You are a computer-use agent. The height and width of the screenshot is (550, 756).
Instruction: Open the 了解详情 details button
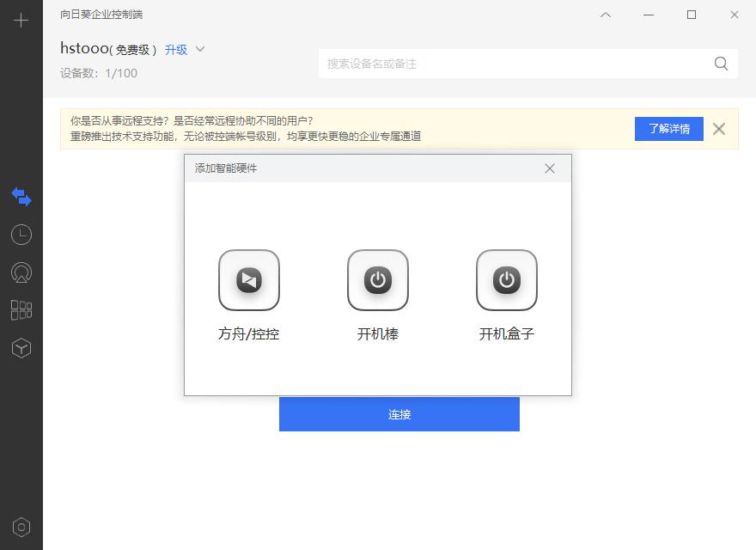(x=669, y=128)
